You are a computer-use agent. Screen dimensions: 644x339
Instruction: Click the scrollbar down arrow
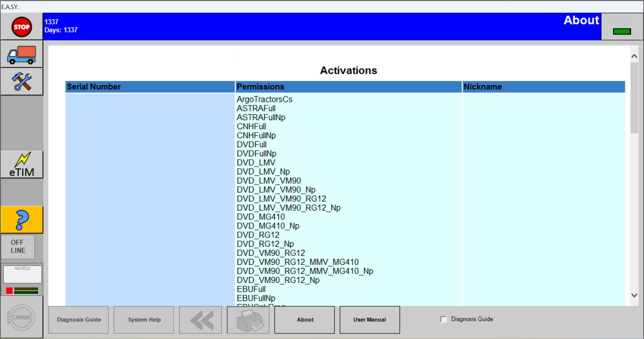point(634,295)
